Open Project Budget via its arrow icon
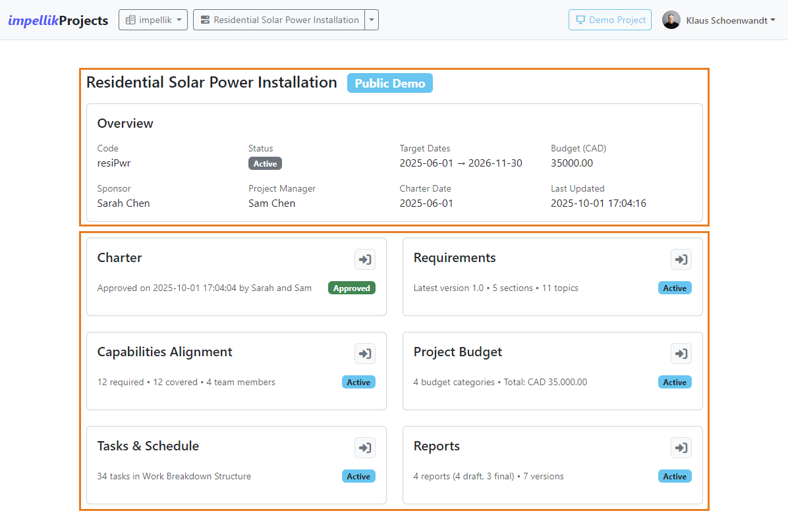Screen dimensions: 788x532 (681, 354)
